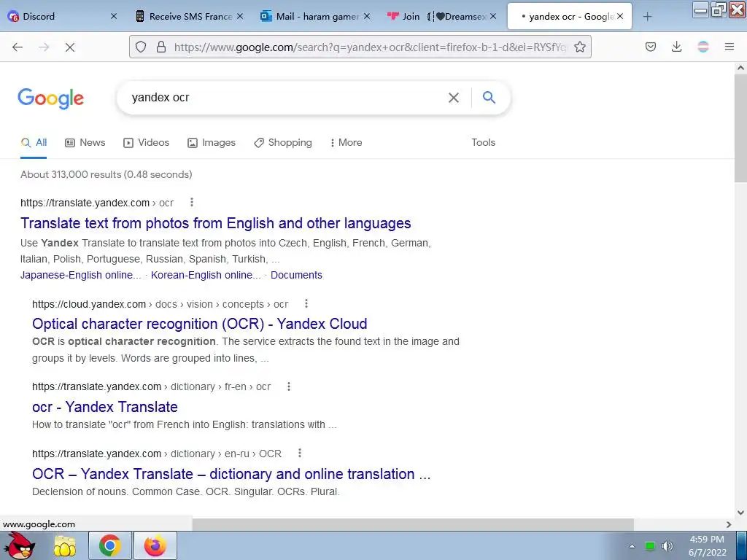Click the horizontal scrollbar thumb

coord(413,524)
